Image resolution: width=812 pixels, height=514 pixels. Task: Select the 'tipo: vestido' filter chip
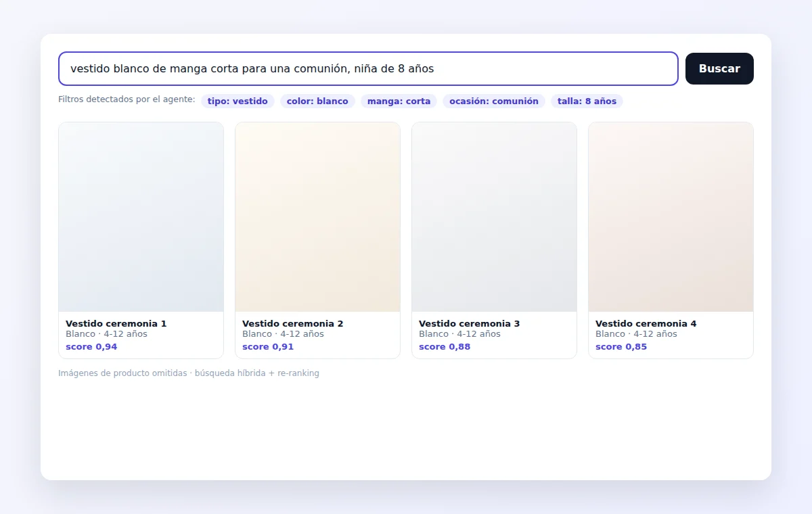pyautogui.click(x=238, y=101)
